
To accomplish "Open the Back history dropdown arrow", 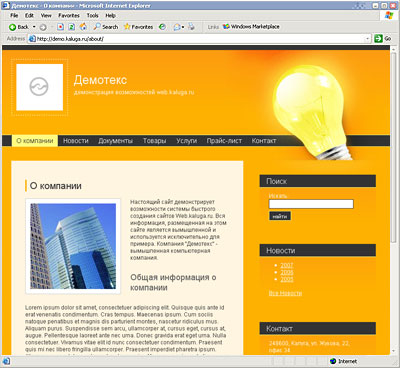I will (34, 27).
